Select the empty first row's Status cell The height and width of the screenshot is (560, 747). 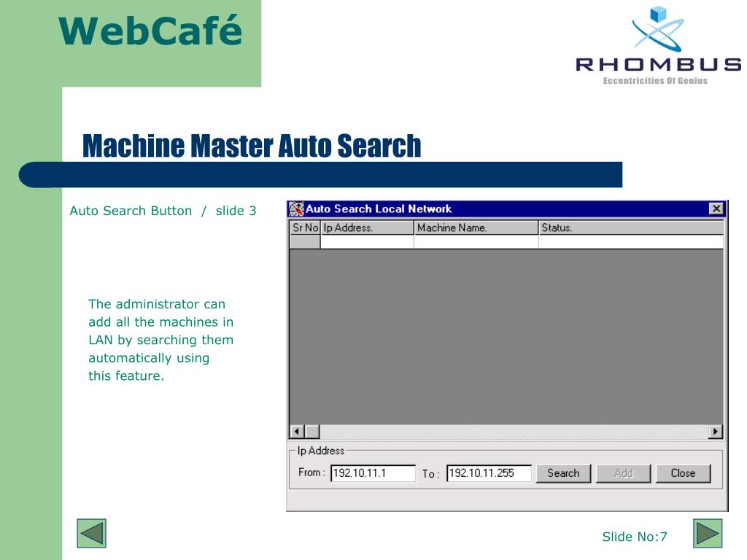pyautogui.click(x=631, y=242)
